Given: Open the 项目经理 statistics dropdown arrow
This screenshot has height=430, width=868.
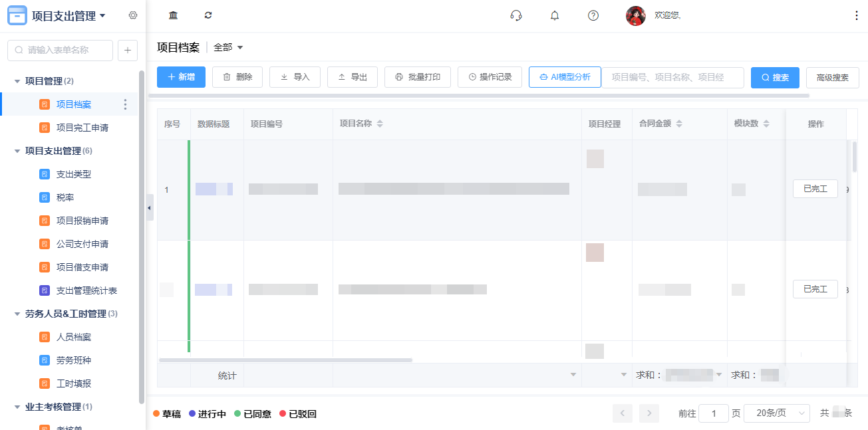Looking at the screenshot, I should 624,375.
